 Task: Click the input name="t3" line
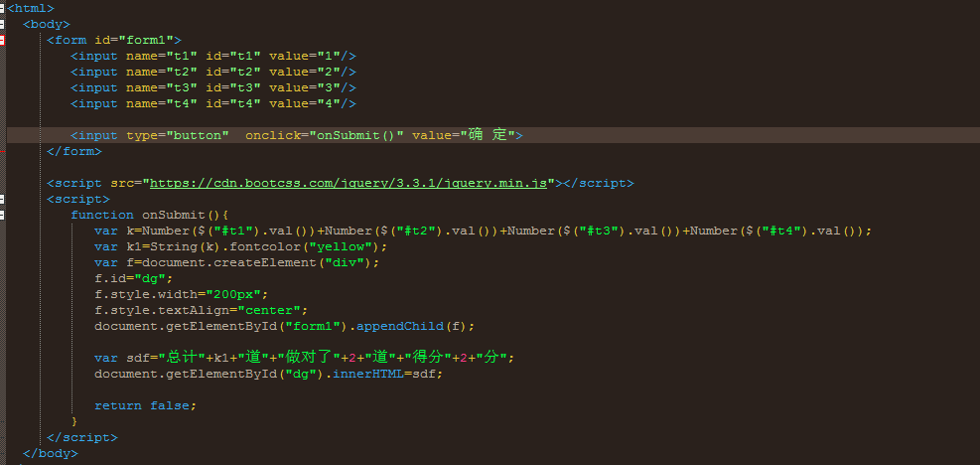click(x=213, y=87)
